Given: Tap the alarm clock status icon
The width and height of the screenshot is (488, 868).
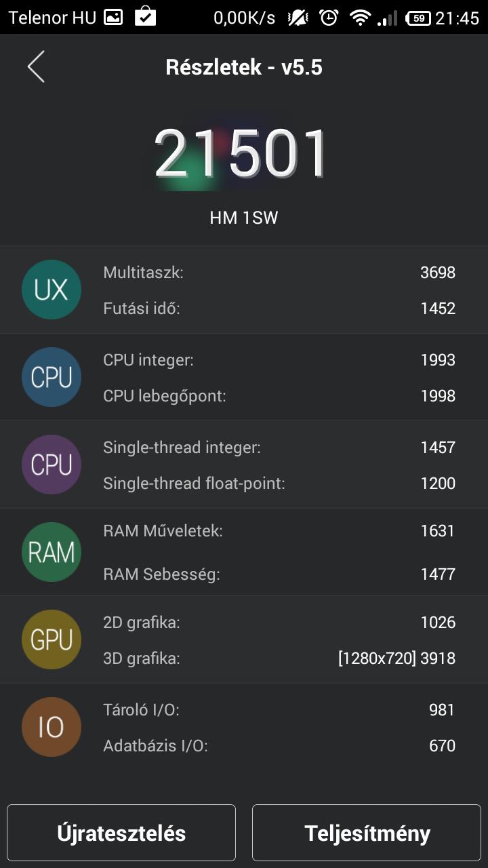Looking at the screenshot, I should (329, 18).
